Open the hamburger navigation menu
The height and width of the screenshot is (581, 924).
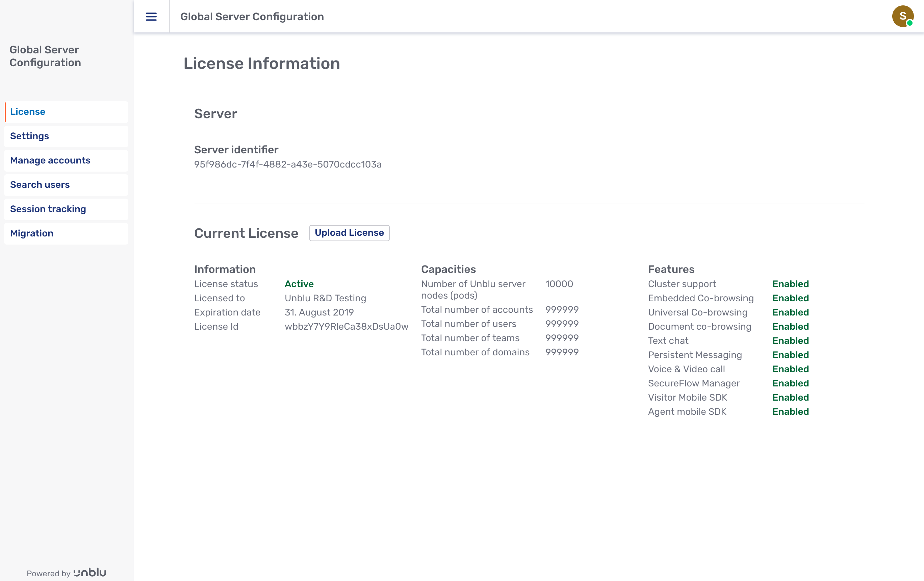[151, 17]
